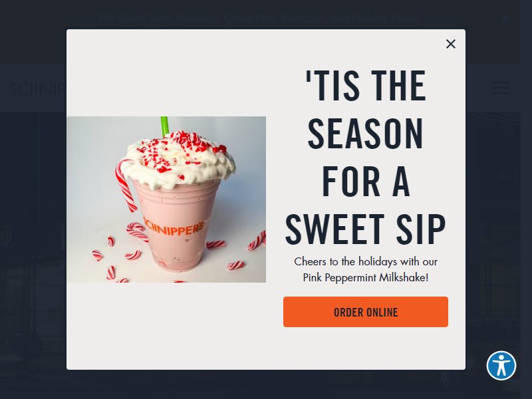
Task: Close the milkshake promo popup
Action: [451, 44]
